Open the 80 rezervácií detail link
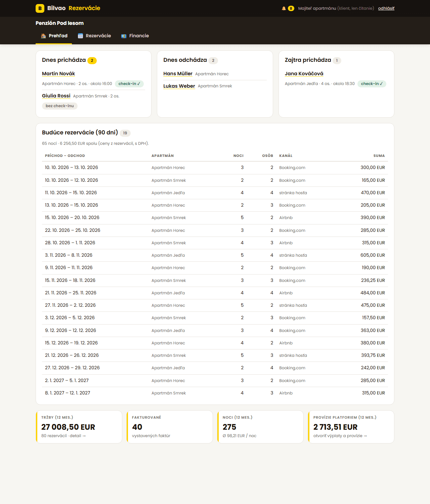The height and width of the screenshot is (504, 430). [x=63, y=436]
